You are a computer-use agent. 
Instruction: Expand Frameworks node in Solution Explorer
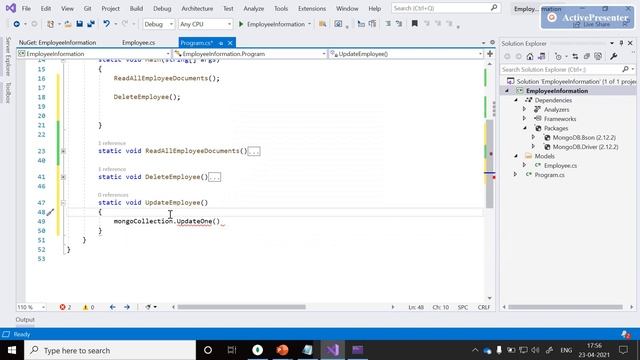pyautogui.click(x=524, y=119)
